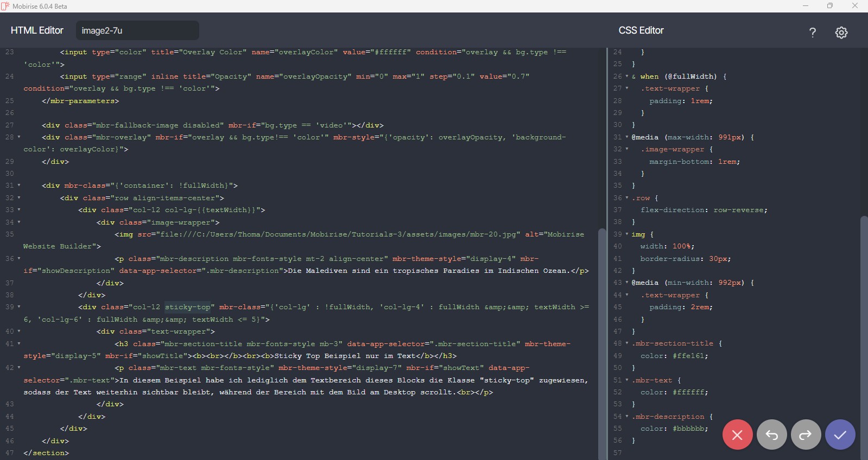The height and width of the screenshot is (460, 868).
Task: Click the HTML Editor heading
Action: [x=37, y=30]
